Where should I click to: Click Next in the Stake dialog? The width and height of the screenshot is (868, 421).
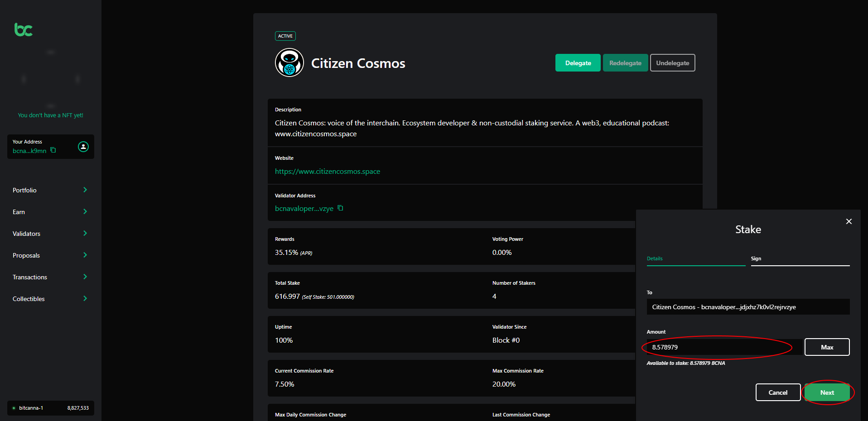coord(827,392)
